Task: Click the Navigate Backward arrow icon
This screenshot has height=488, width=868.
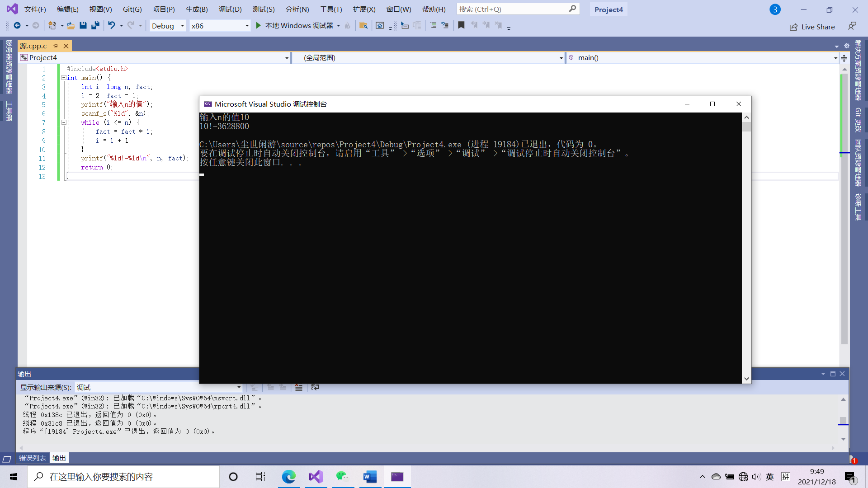Action: [x=17, y=26]
